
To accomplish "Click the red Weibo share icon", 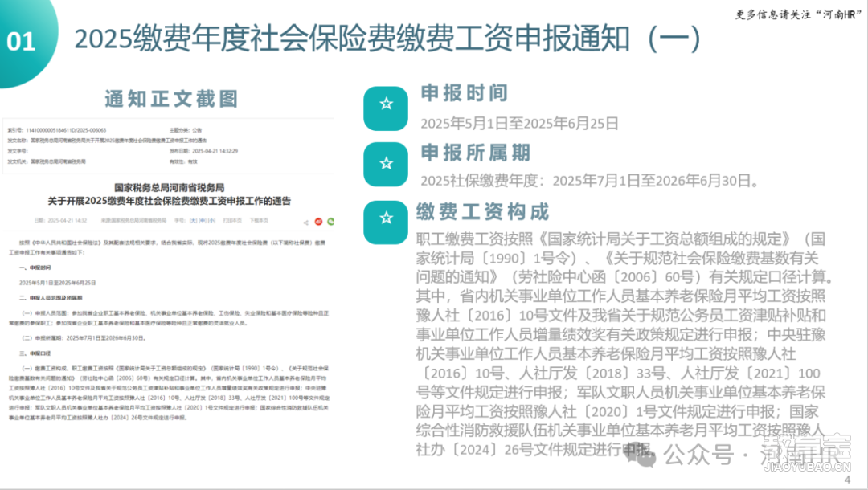I will pyautogui.click(x=318, y=222).
